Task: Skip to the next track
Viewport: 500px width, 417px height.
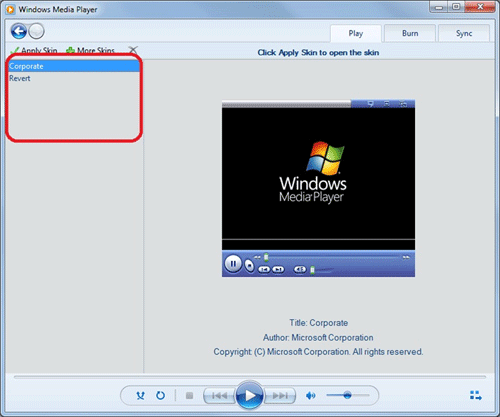Action: click(x=280, y=396)
